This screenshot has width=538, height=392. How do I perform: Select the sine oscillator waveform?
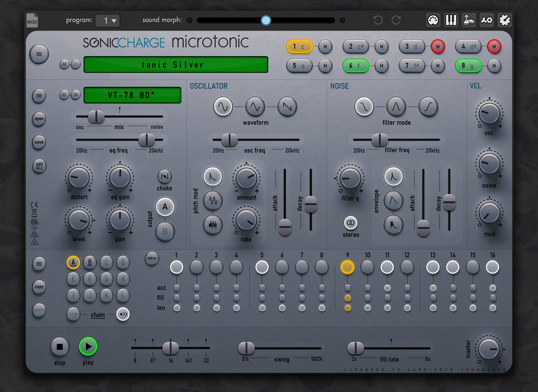coord(223,107)
